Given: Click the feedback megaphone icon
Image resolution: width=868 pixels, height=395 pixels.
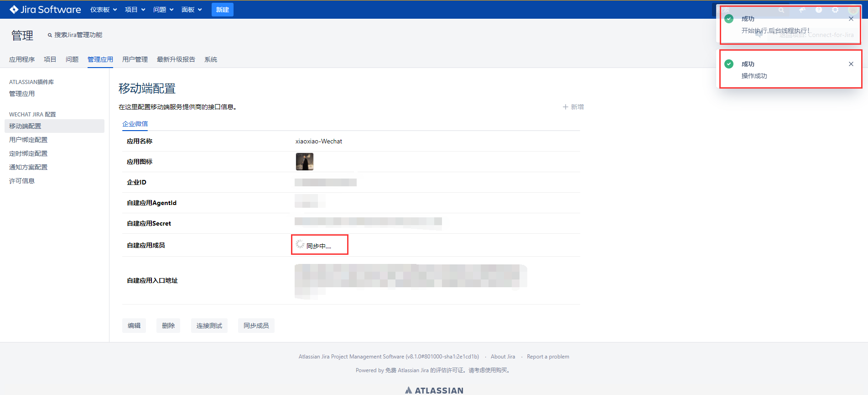Looking at the screenshot, I should [x=802, y=10].
